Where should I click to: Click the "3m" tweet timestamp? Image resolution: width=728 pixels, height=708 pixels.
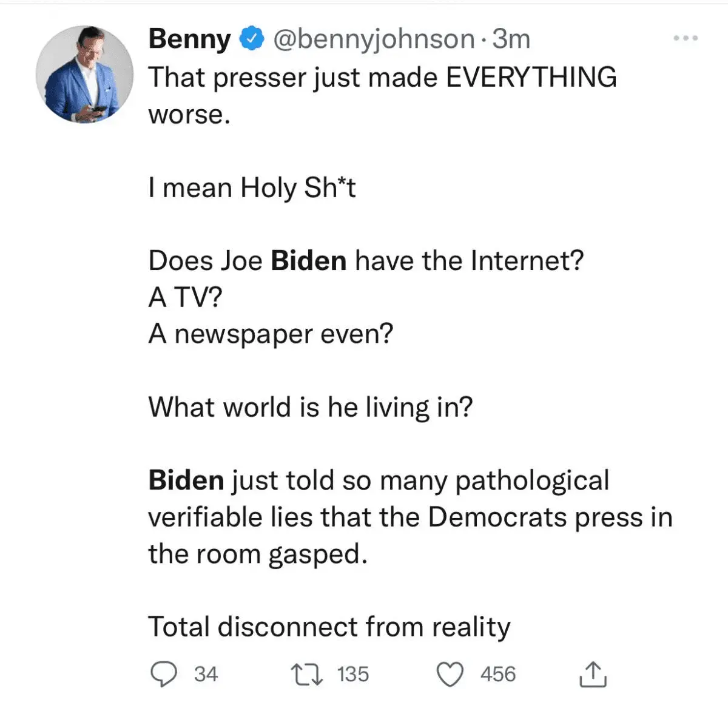[x=511, y=39]
